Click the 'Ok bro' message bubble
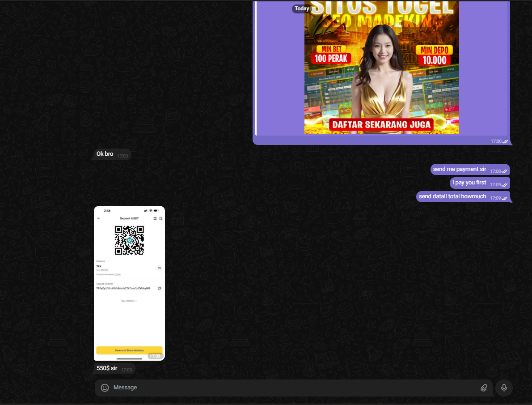 coord(105,154)
